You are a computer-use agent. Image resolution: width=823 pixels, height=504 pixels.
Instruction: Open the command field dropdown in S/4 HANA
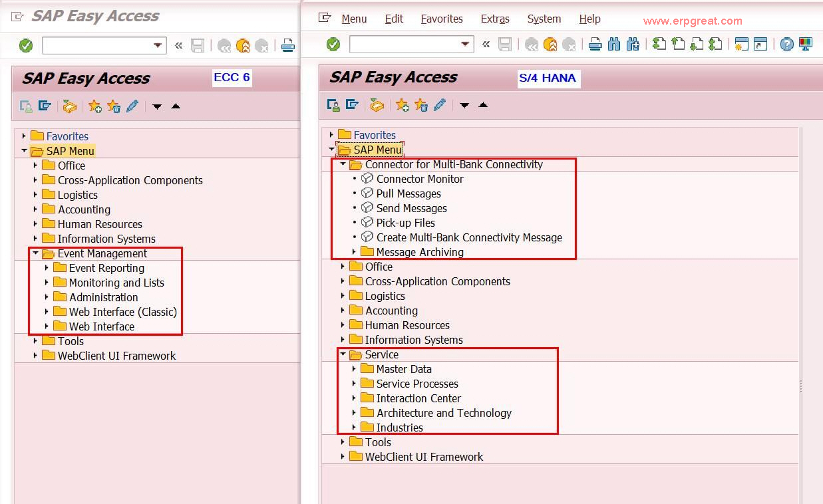click(x=466, y=45)
